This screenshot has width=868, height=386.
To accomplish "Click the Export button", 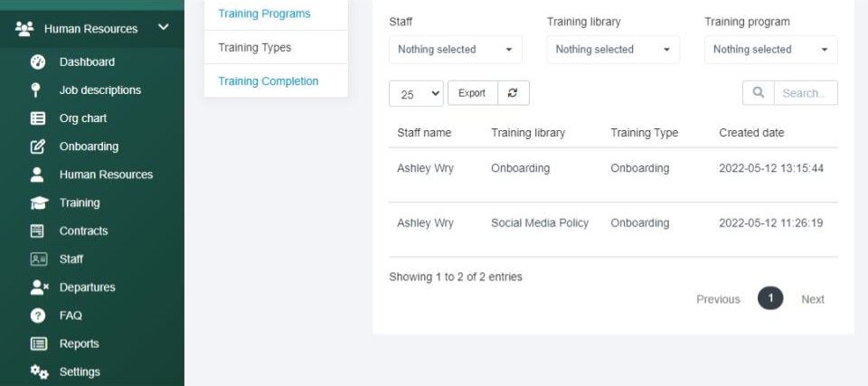I will [x=472, y=93].
